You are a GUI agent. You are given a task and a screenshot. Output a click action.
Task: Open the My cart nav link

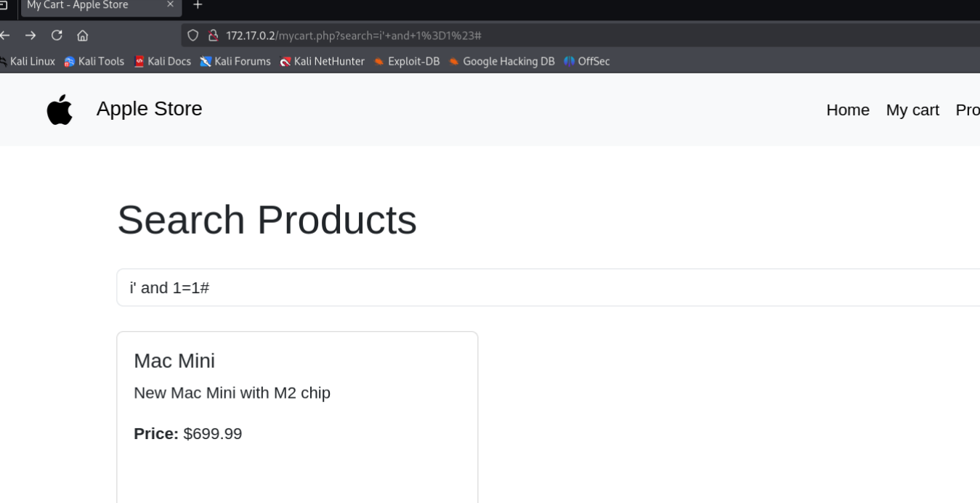click(x=912, y=110)
